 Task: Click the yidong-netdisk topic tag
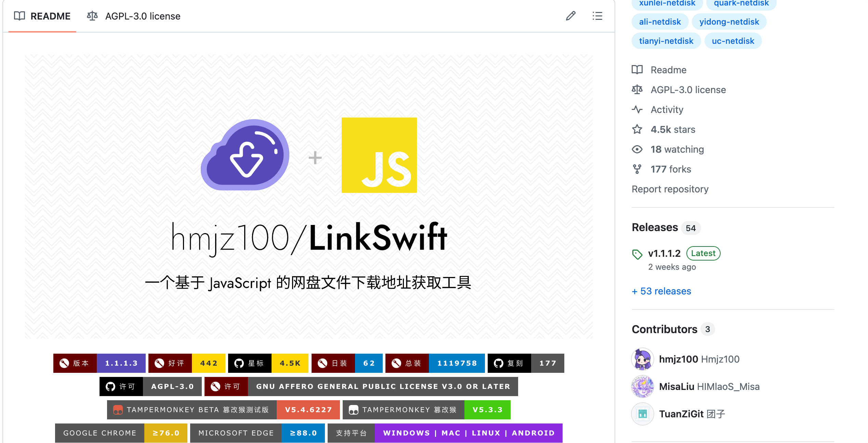[x=729, y=22]
